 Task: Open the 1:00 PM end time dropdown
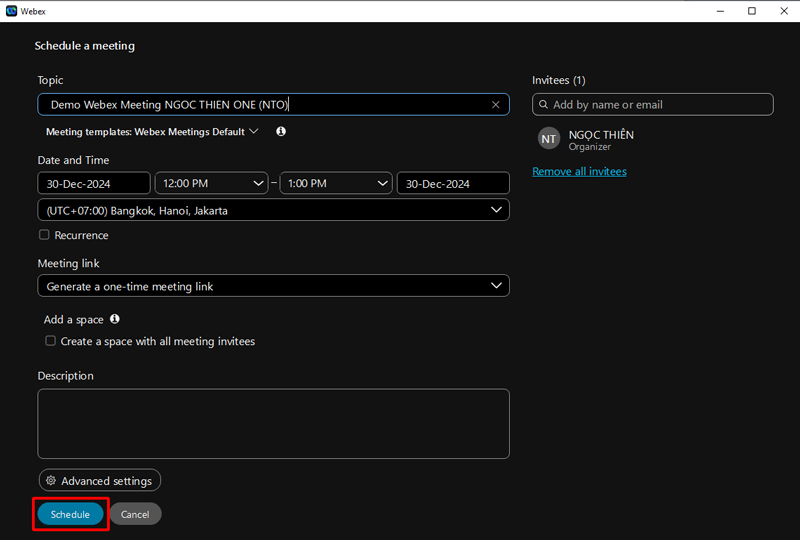pos(336,183)
